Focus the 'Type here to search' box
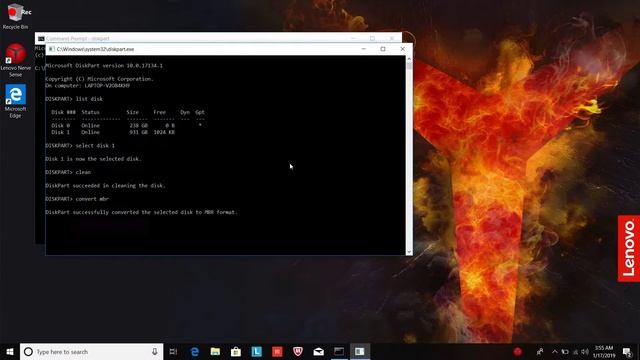 91,351
